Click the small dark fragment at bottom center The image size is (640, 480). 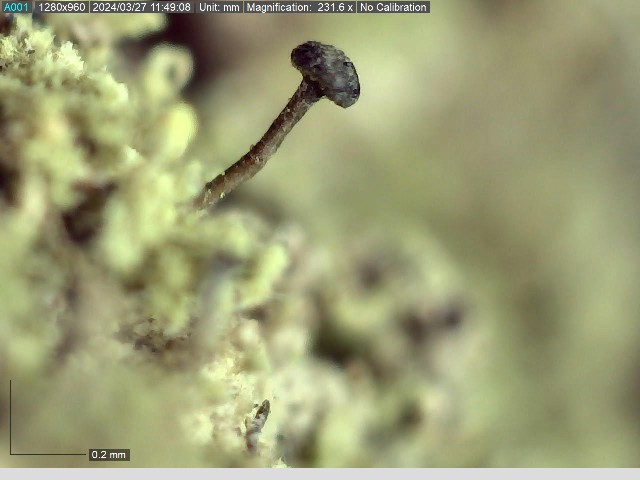point(257,420)
